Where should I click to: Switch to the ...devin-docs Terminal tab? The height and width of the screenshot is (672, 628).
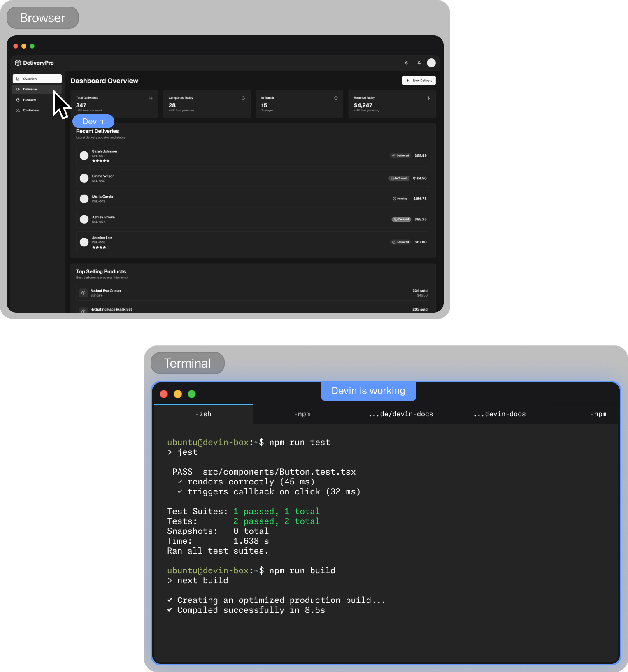point(500,414)
